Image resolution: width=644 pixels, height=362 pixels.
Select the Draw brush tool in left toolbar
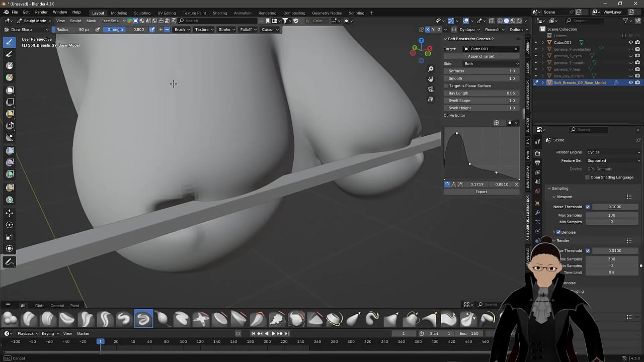tap(9, 42)
